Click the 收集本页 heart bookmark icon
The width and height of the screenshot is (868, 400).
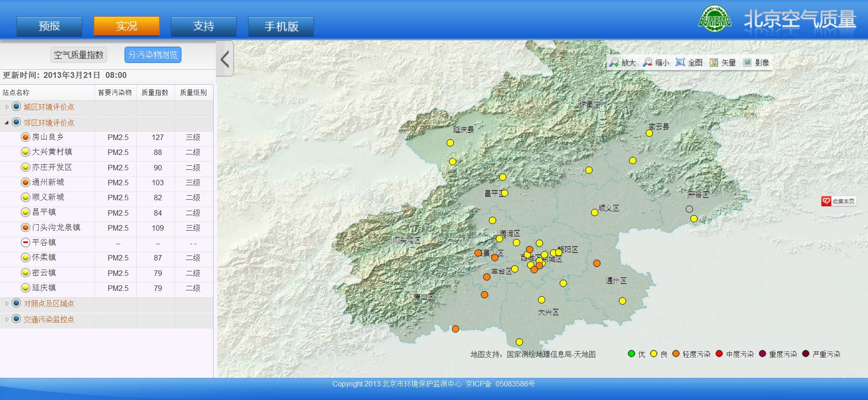(x=826, y=201)
